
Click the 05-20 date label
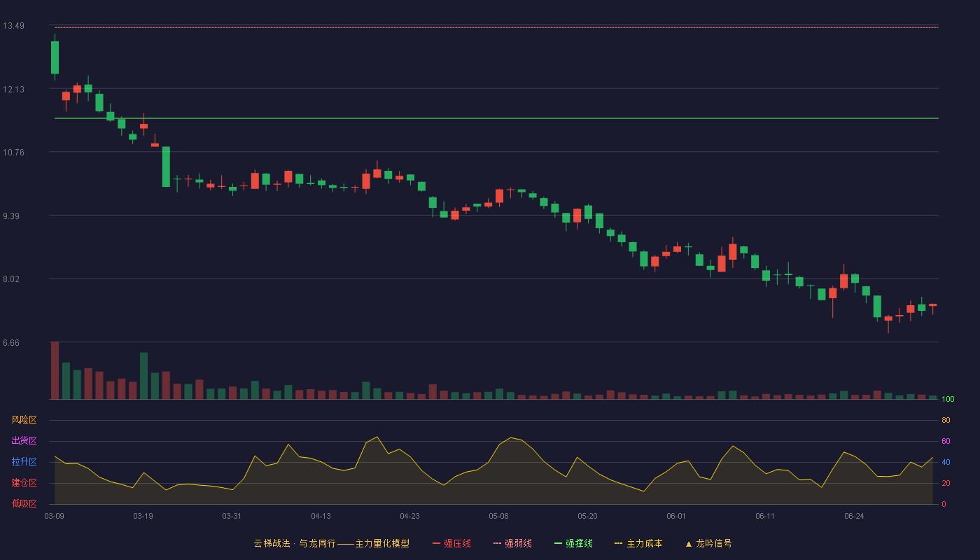(x=587, y=516)
